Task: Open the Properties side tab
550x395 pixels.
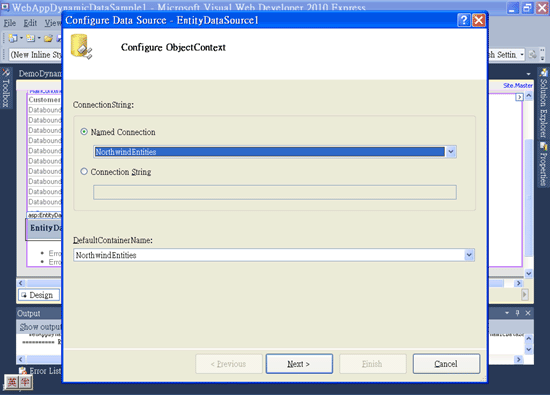Action: click(543, 164)
